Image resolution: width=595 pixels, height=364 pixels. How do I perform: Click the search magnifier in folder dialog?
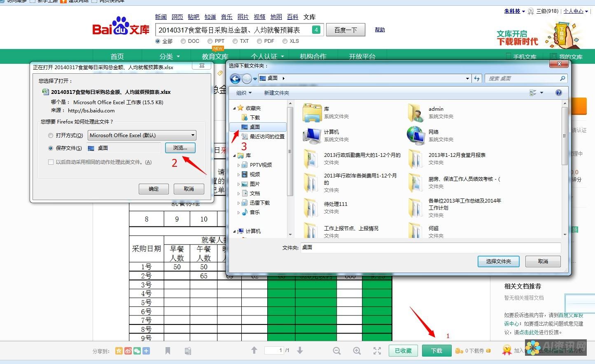(x=562, y=78)
